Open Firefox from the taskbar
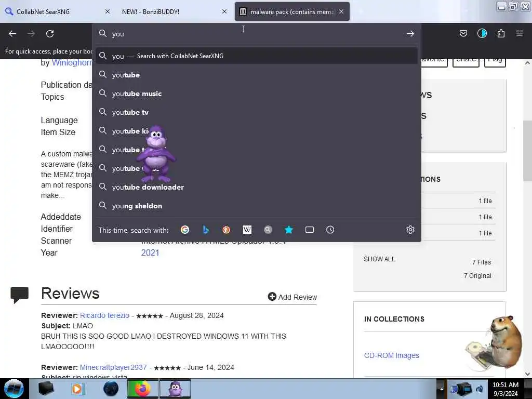Screen dimensions: 532x399 click(x=142, y=389)
